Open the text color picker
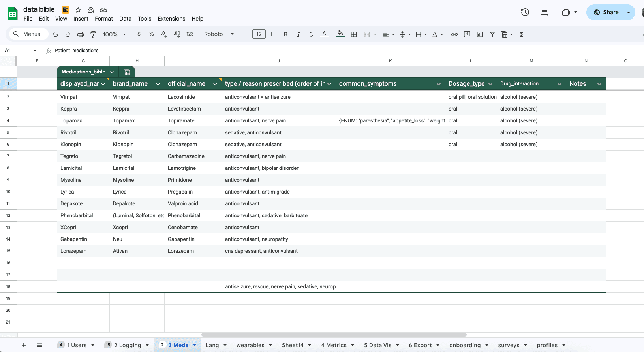Viewport: 644px width, 352px height. click(324, 34)
